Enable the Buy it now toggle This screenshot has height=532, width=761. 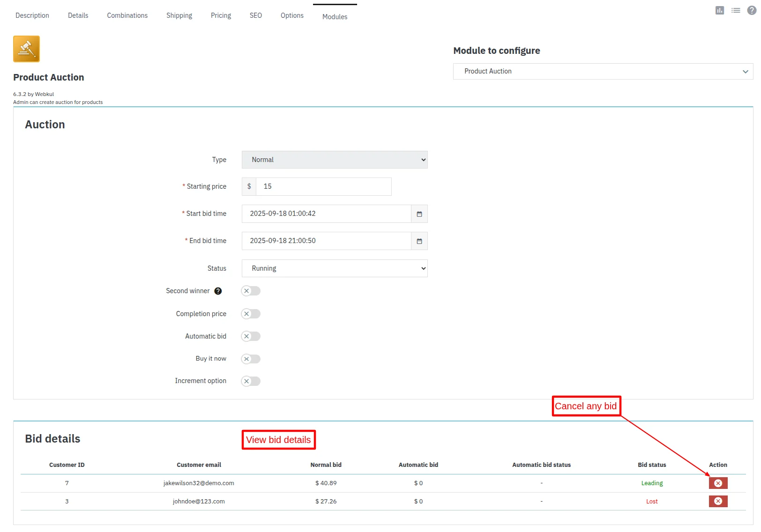point(250,359)
